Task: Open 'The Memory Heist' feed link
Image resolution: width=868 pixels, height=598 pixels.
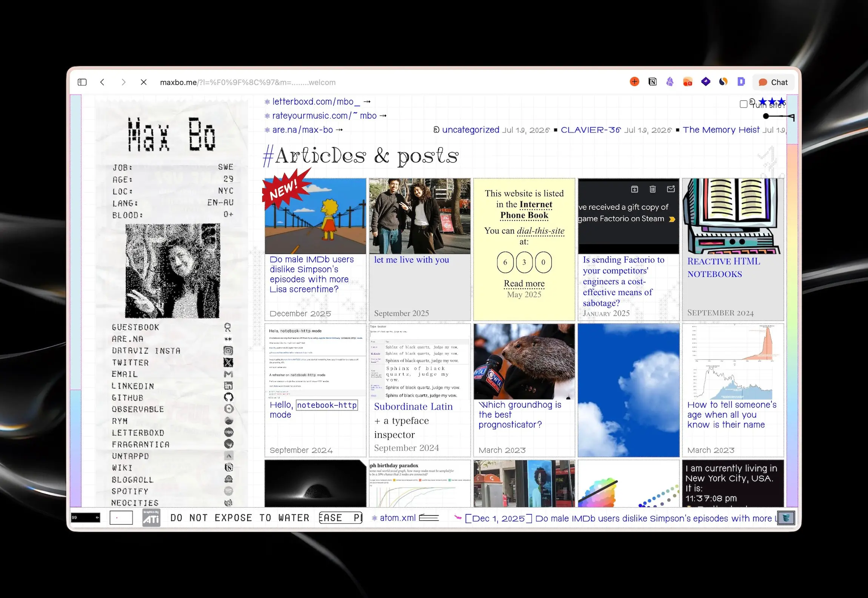Action: (x=721, y=130)
